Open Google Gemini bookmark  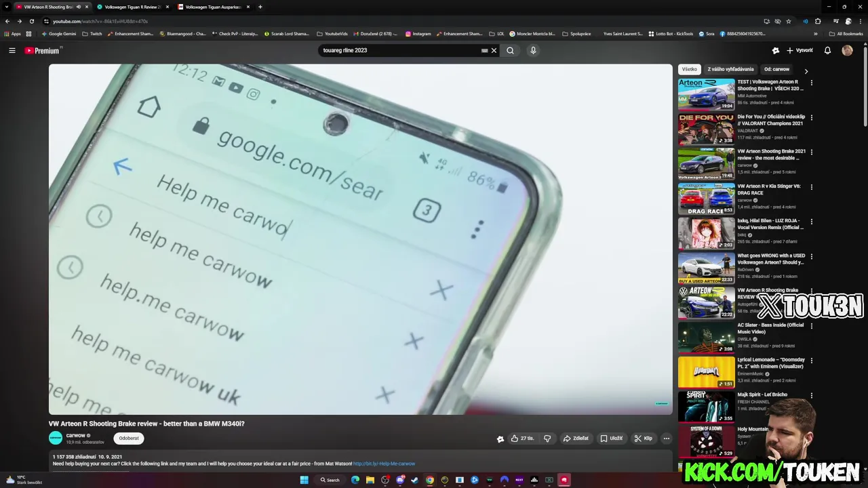click(x=59, y=33)
